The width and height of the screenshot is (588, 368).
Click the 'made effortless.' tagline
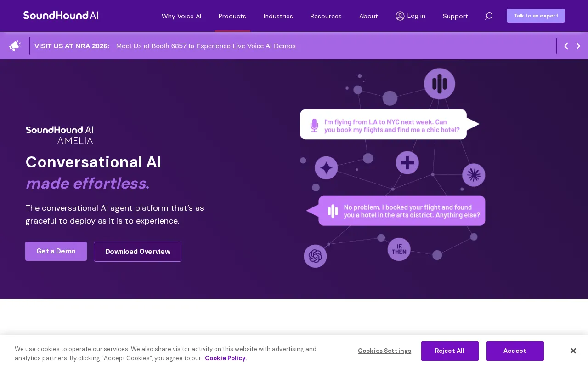pos(88,184)
